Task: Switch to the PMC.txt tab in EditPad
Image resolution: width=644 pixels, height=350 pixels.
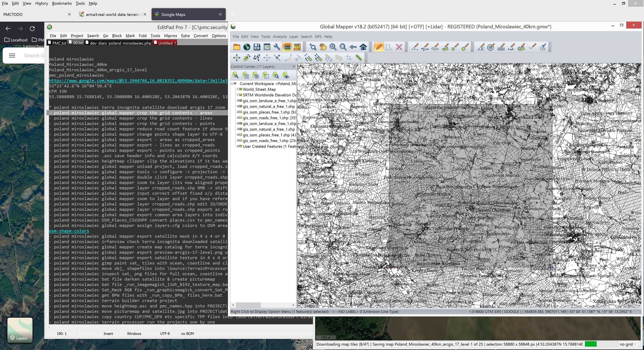Action: (57, 43)
